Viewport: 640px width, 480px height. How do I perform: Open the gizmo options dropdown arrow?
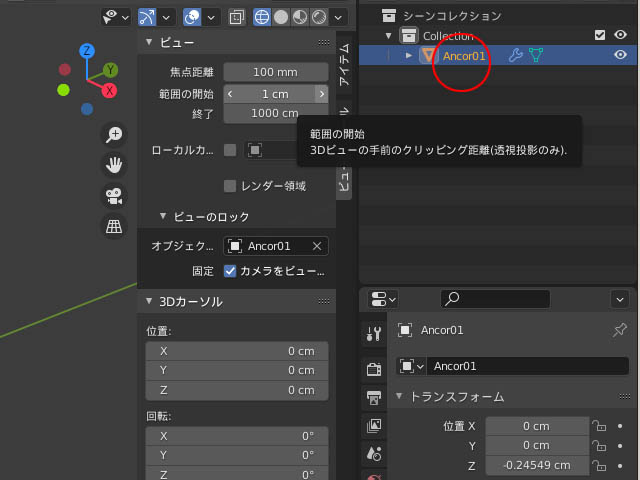click(166, 18)
